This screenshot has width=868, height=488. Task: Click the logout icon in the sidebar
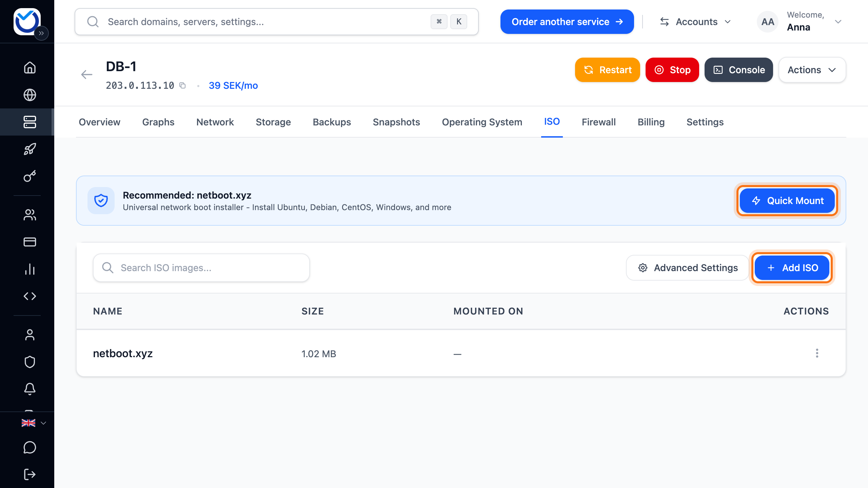[30, 474]
